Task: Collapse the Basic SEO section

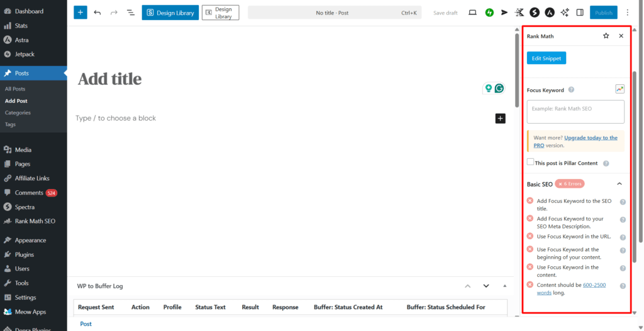Action: click(x=619, y=184)
